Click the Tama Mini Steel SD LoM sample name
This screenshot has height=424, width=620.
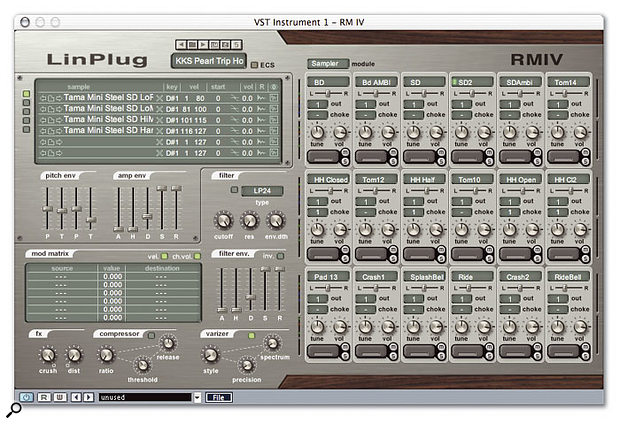click(x=108, y=108)
